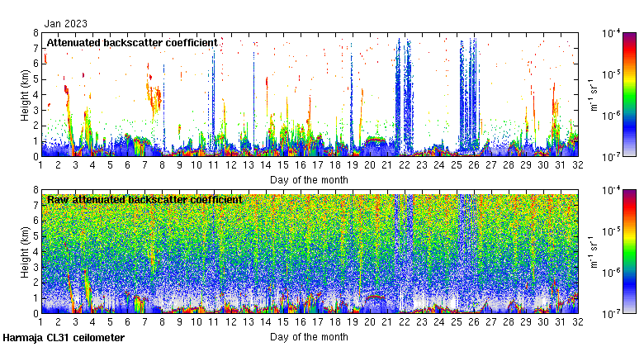644x347 pixels.
Task: Click "Day of the month" under lower plot
Action: [309, 337]
